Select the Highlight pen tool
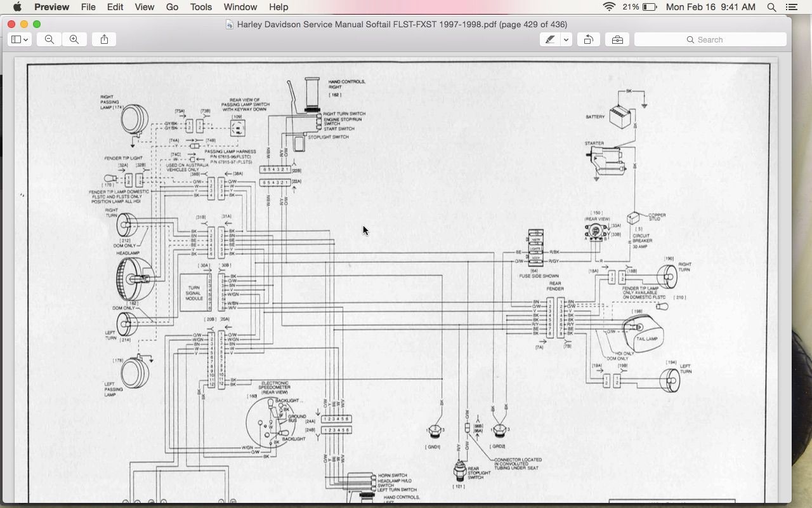This screenshot has height=508, width=812. (x=550, y=39)
